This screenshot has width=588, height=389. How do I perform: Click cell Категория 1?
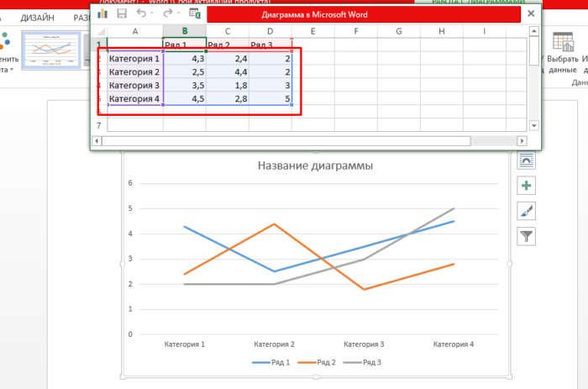click(135, 59)
